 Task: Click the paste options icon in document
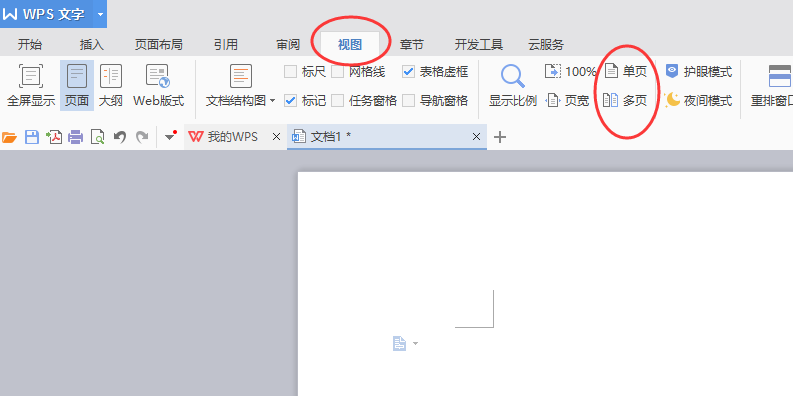point(400,344)
